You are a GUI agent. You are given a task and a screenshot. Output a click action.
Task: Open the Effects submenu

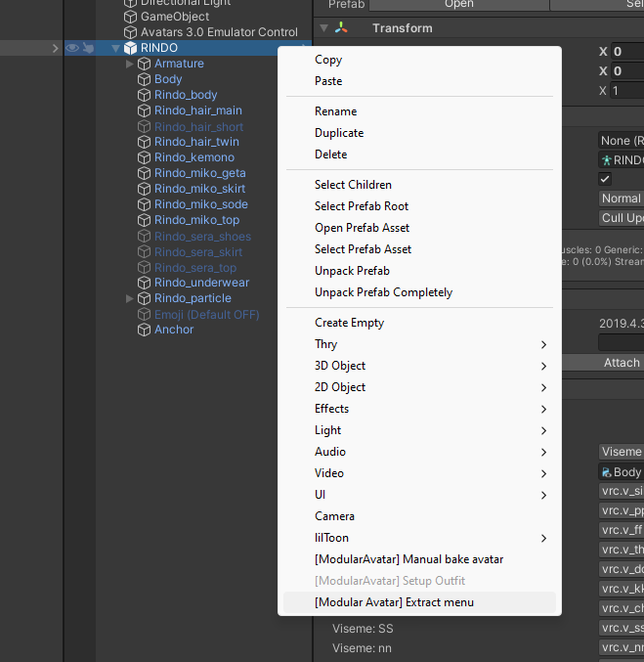419,409
